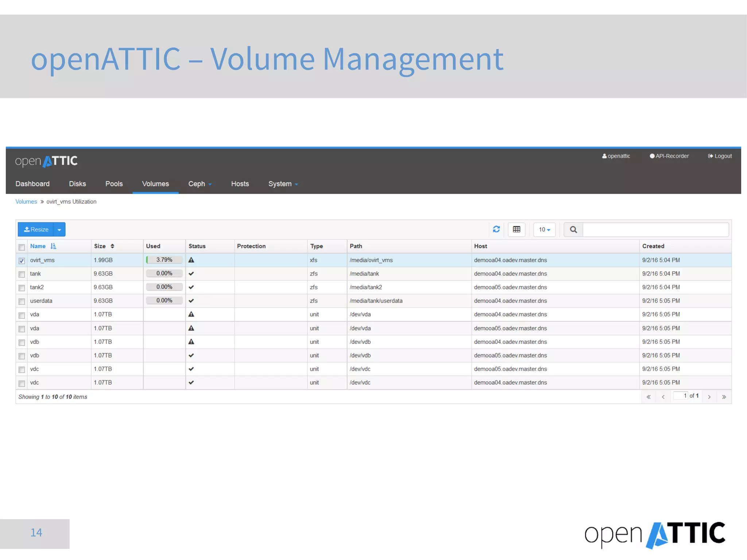The height and width of the screenshot is (560, 747).
Task: Sort by the Name column header
Action: coord(38,246)
